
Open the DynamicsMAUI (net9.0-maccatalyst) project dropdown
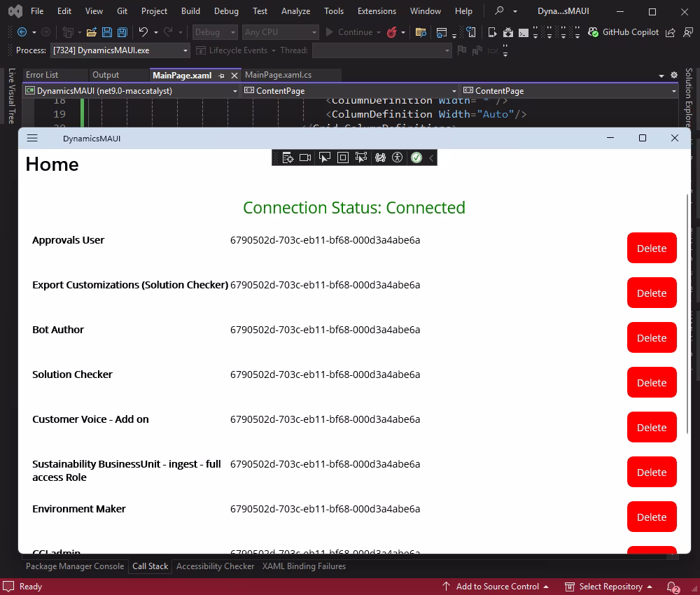tap(132, 90)
